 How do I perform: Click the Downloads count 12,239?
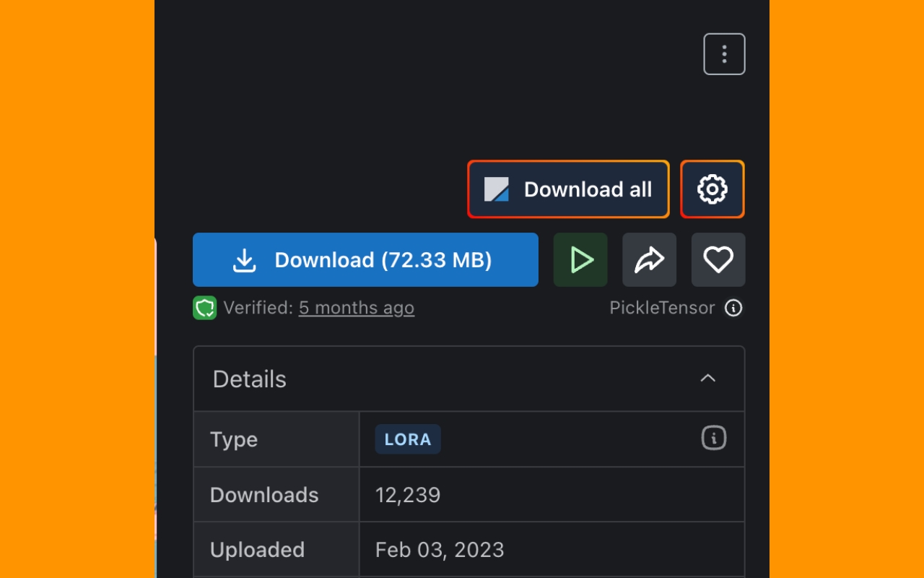(x=408, y=495)
